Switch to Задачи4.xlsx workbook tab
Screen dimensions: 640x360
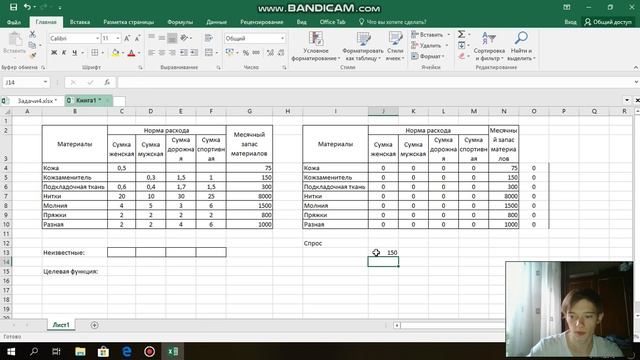[x=36, y=100]
